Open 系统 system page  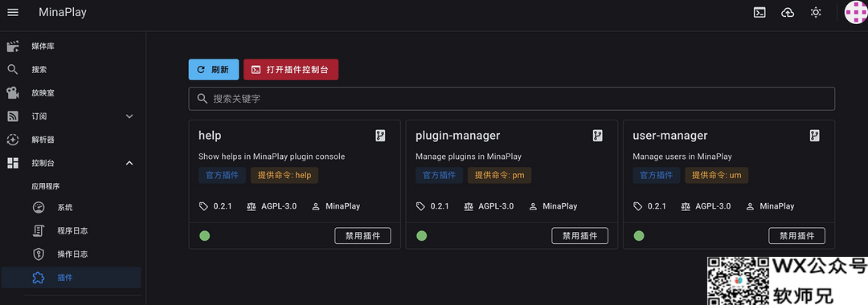(71, 208)
